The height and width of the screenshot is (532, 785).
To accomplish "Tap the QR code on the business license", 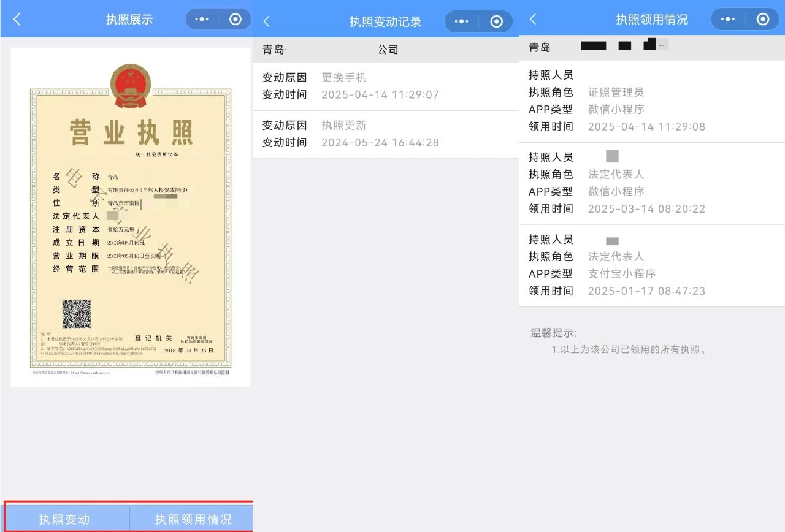I will pyautogui.click(x=77, y=314).
